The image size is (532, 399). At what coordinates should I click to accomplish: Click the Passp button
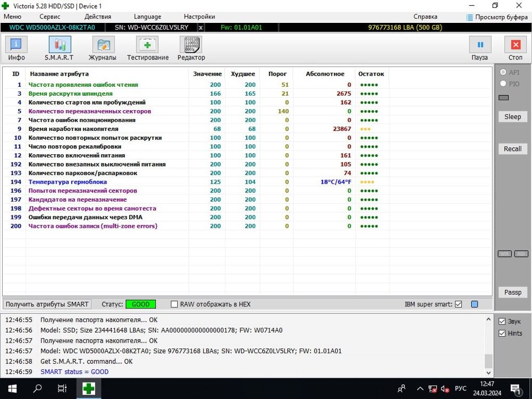tap(513, 293)
